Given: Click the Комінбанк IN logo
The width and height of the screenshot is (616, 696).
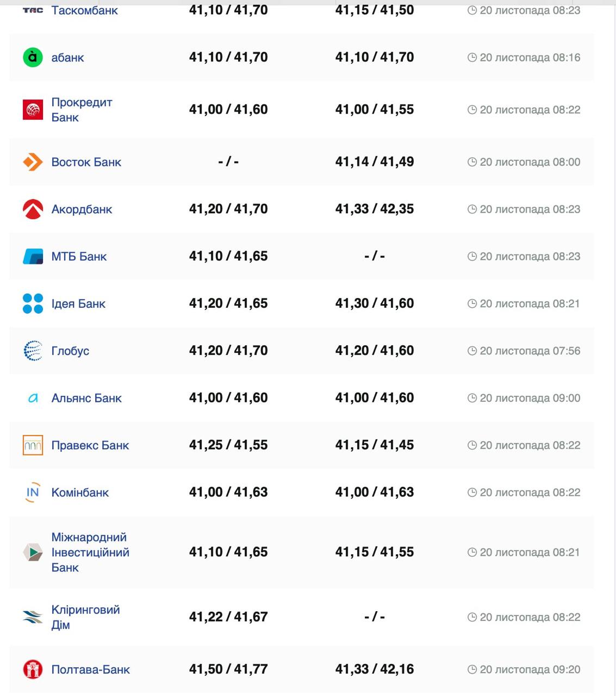Looking at the screenshot, I should pos(33,493).
